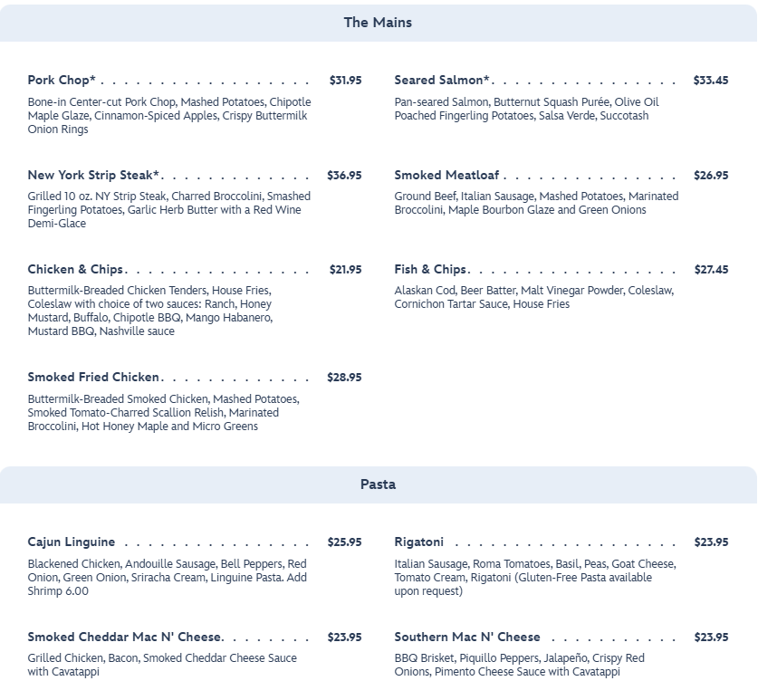Open the New York Strip Steak item

tap(93, 176)
